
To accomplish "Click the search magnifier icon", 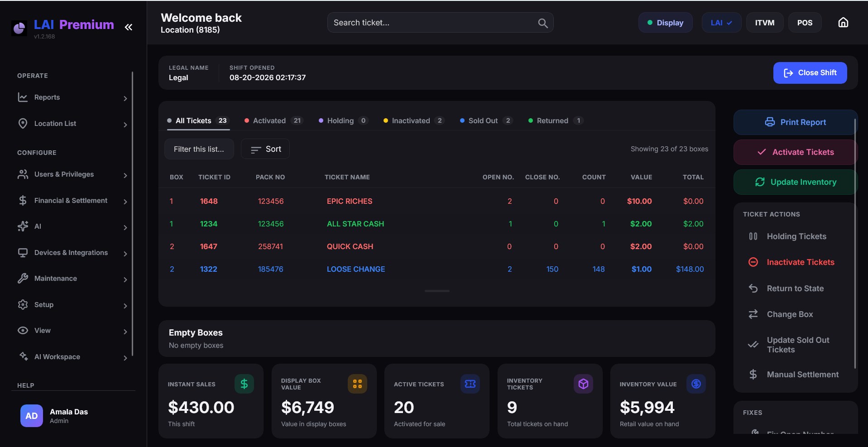I will click(542, 23).
